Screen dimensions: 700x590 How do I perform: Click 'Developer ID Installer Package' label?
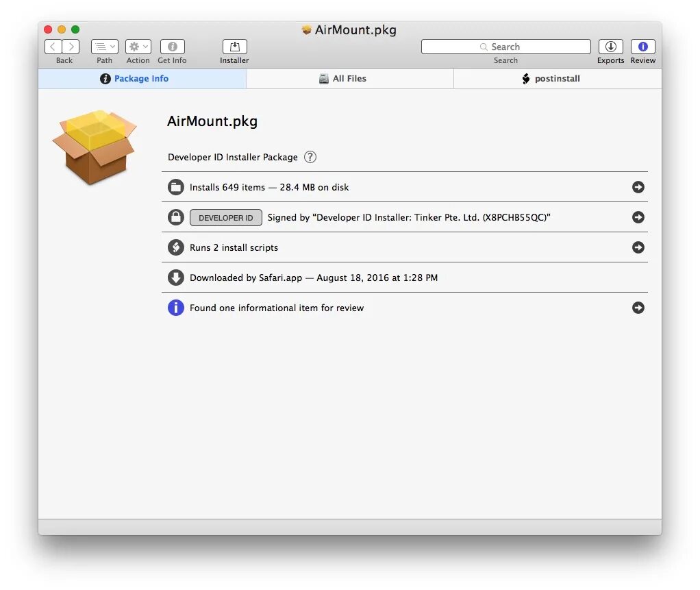[x=233, y=157]
